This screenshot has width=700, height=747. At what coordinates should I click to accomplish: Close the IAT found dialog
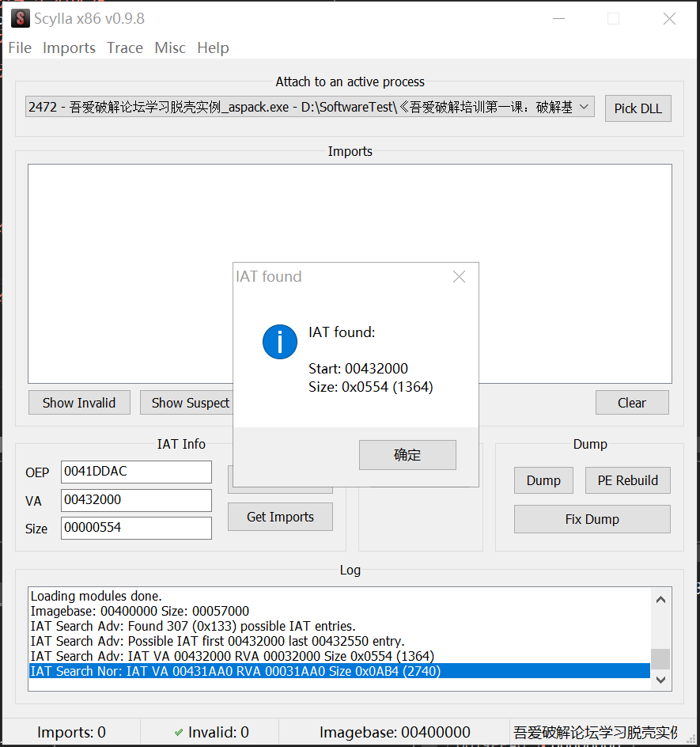(459, 276)
